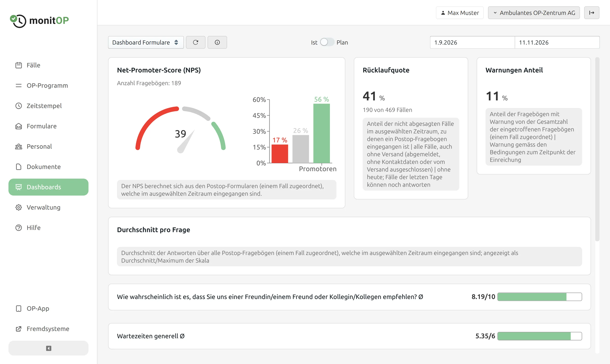The width and height of the screenshot is (610, 364).
Task: Open the Fälle menu item
Action: click(x=49, y=65)
